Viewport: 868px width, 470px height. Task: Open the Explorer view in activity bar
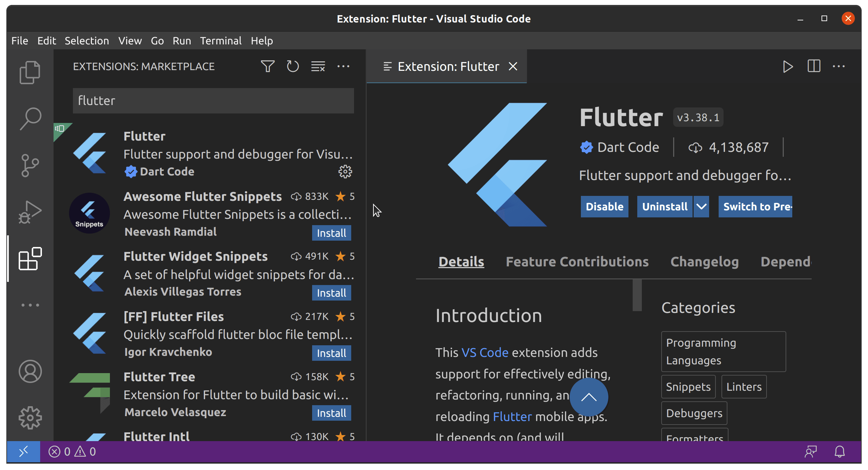click(x=30, y=73)
